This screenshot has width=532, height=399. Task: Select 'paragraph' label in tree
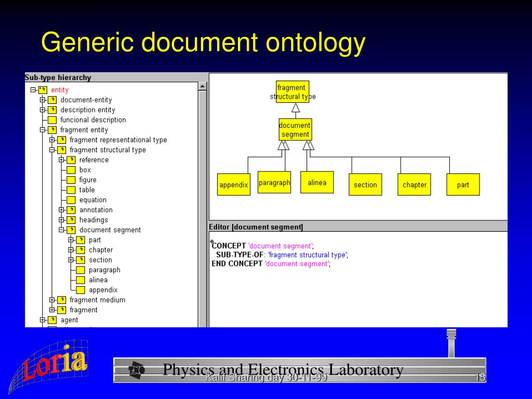(x=104, y=270)
